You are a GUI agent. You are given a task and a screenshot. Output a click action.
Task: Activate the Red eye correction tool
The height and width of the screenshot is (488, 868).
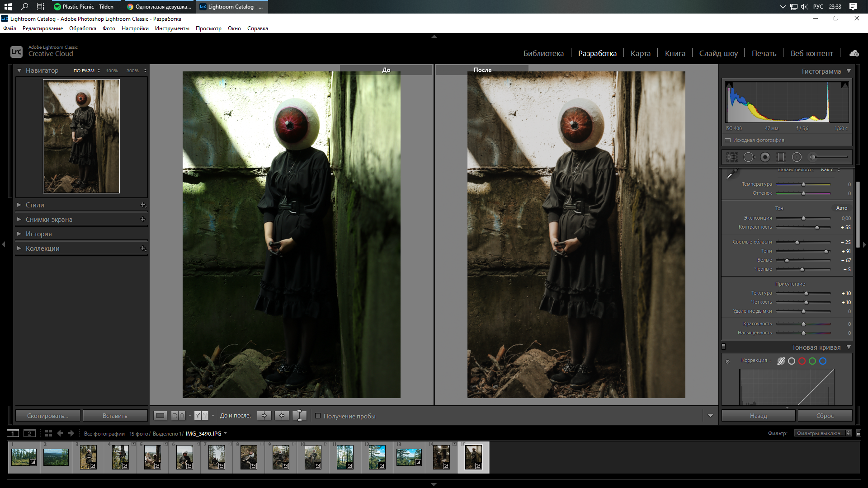[x=765, y=157]
